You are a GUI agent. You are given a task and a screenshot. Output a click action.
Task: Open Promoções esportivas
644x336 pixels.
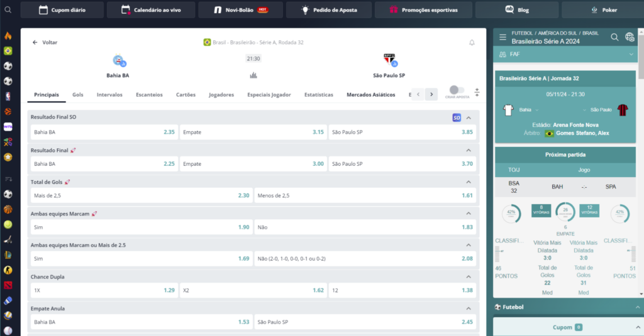[423, 10]
